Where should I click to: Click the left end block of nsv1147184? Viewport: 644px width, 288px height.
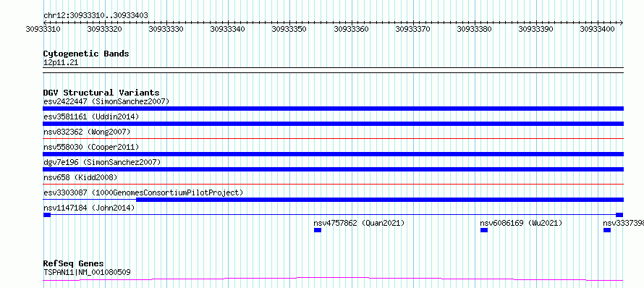[47, 215]
